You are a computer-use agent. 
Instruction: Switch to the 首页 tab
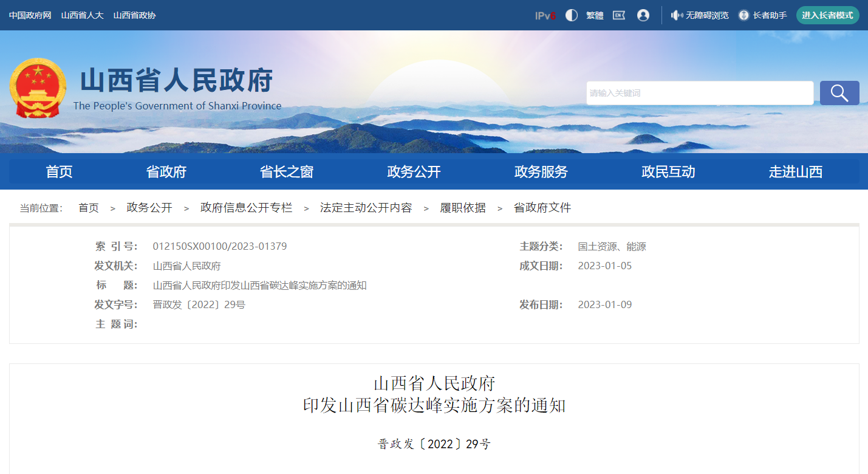(59, 172)
